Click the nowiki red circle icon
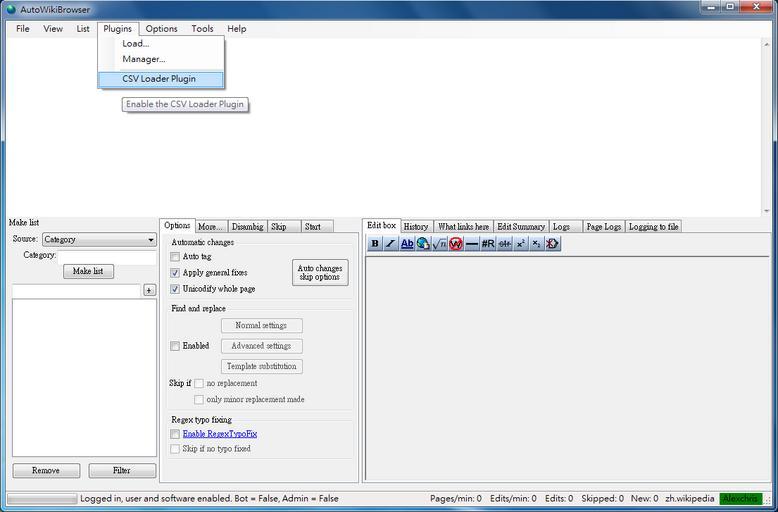The width and height of the screenshot is (778, 512). pyautogui.click(x=455, y=244)
